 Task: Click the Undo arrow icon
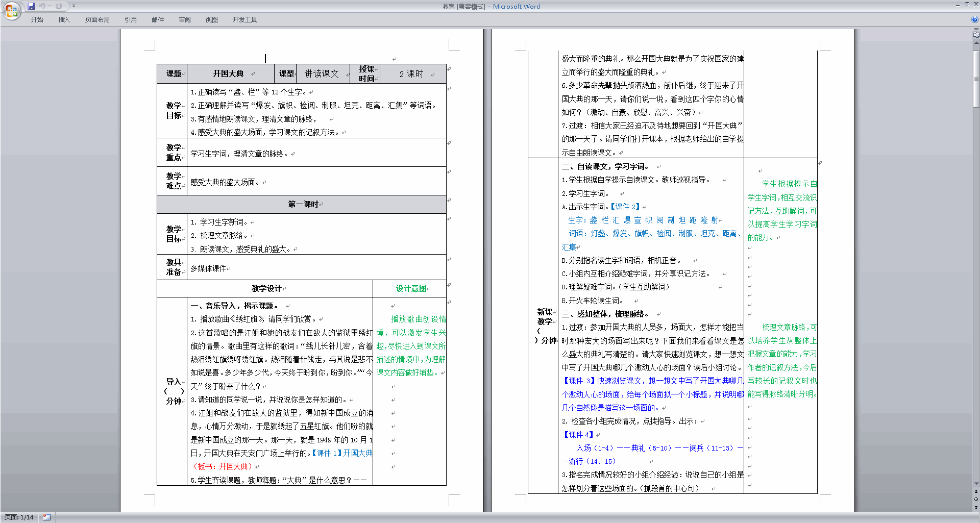42,6
